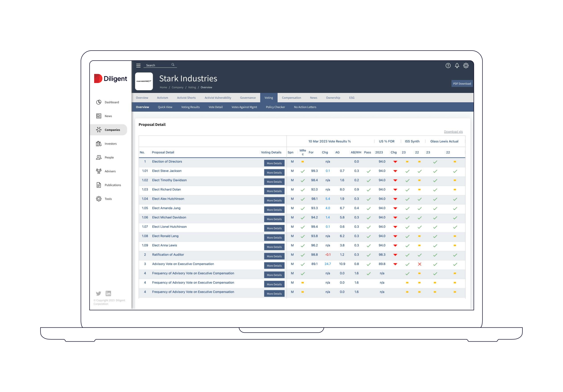Open the Publications sidebar item
Viewport: 563px width, 392px height.
click(x=113, y=185)
